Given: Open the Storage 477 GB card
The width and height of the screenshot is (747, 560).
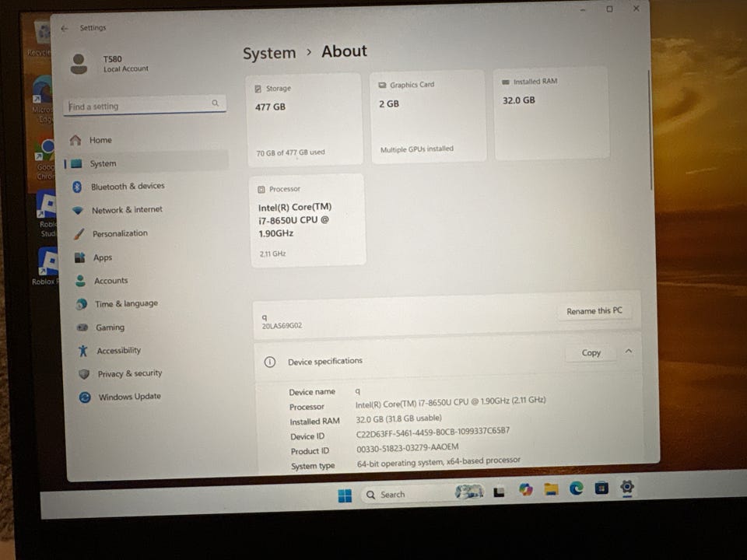Looking at the screenshot, I should pos(305,120).
